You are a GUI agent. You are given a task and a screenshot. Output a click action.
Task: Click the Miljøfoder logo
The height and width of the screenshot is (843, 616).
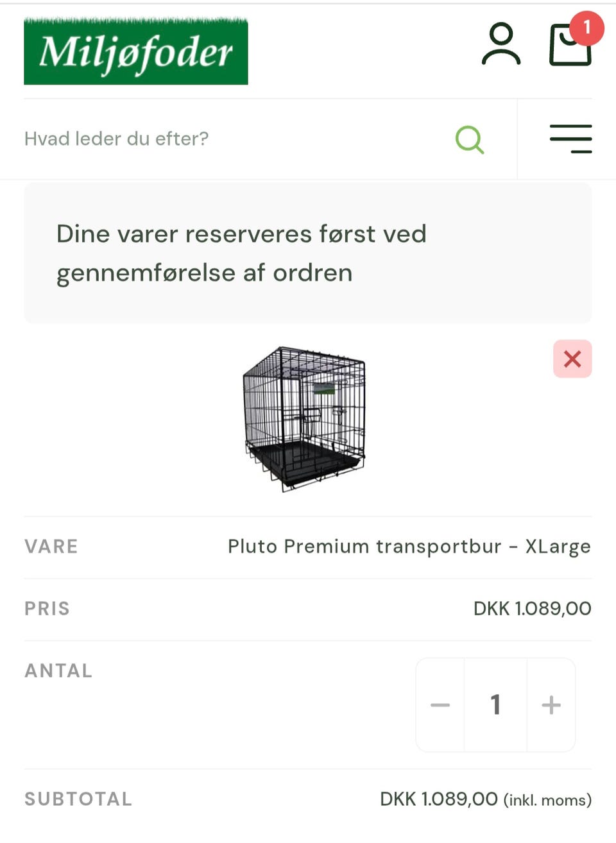135,52
